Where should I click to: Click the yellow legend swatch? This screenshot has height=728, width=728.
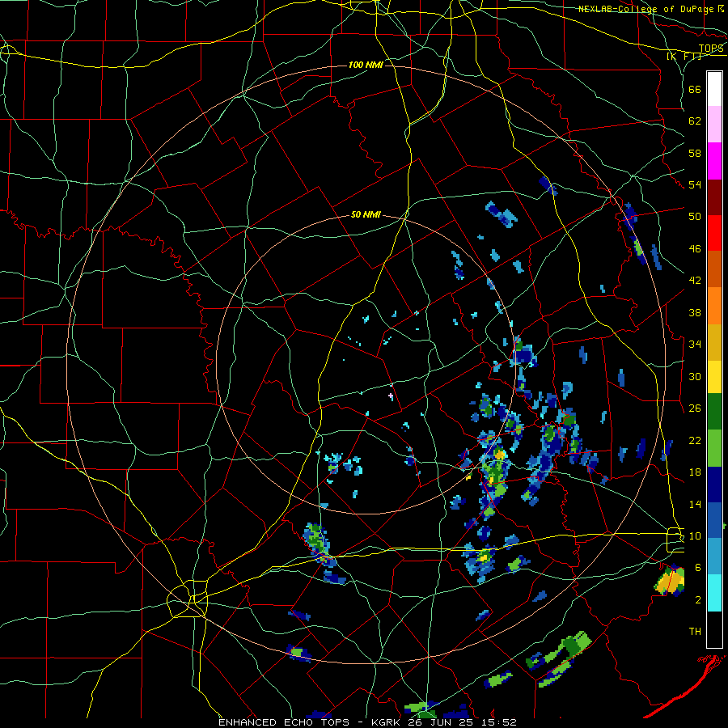point(714,377)
